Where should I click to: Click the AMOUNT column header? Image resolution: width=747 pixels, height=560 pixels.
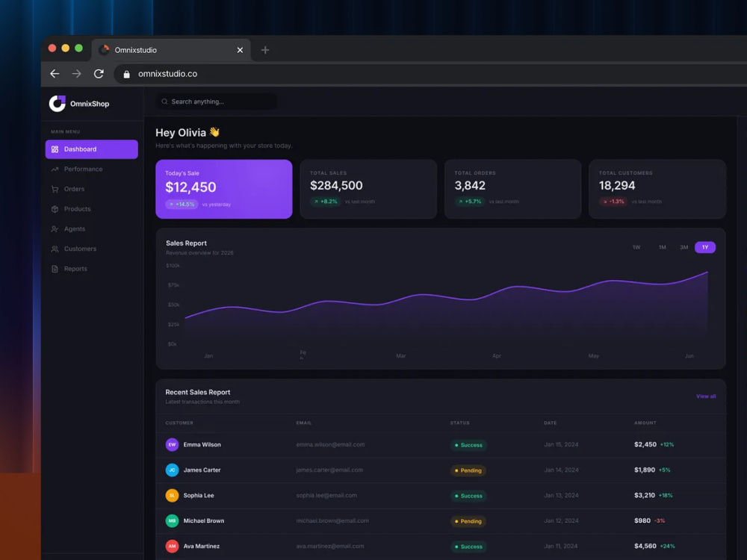(x=645, y=423)
